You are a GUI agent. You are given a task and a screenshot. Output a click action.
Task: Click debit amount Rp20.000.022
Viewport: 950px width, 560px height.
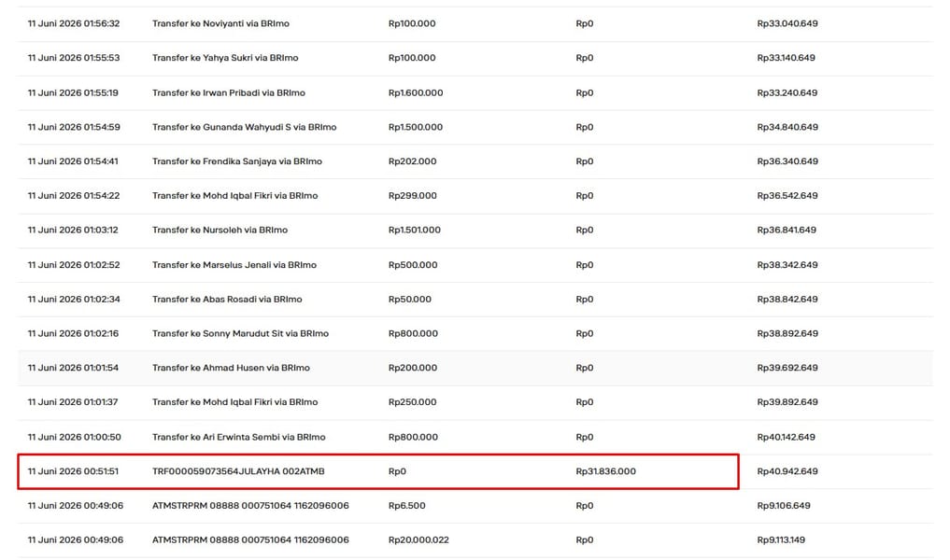pos(418,540)
